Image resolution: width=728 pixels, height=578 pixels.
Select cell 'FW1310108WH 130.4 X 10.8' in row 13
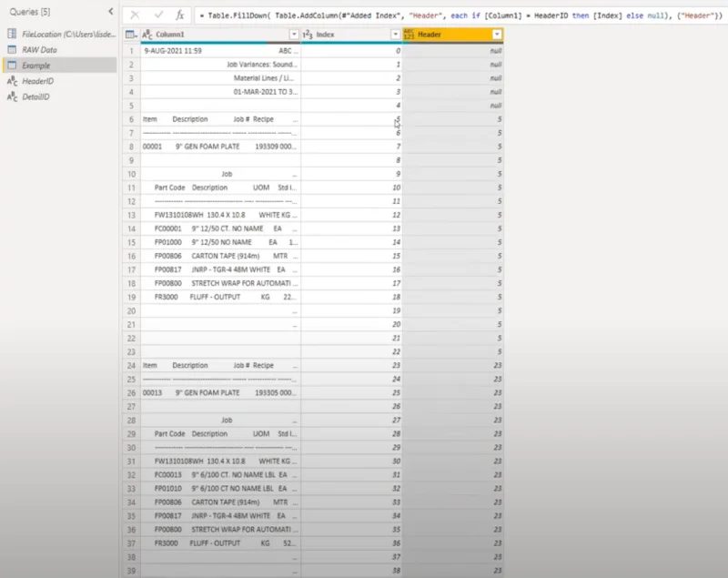point(220,215)
